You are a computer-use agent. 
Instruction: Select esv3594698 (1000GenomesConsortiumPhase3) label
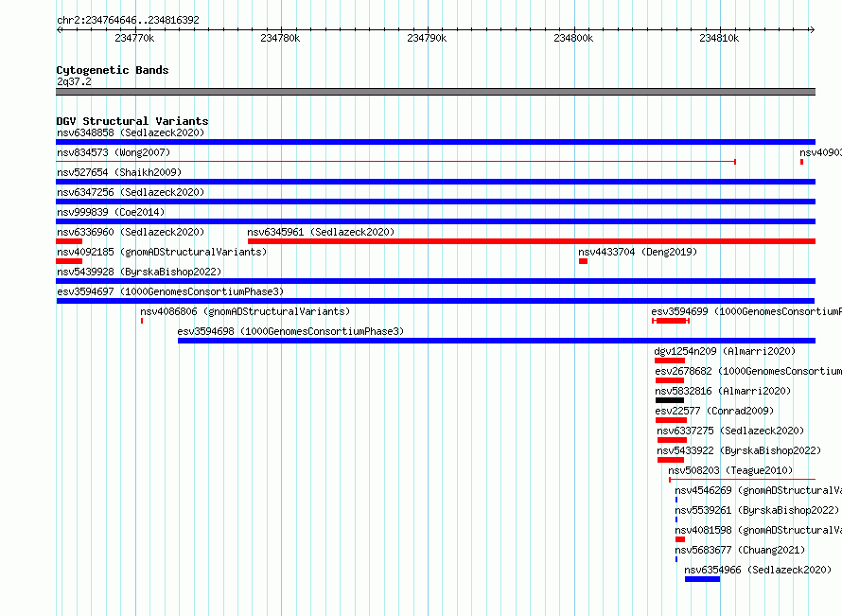[290, 331]
